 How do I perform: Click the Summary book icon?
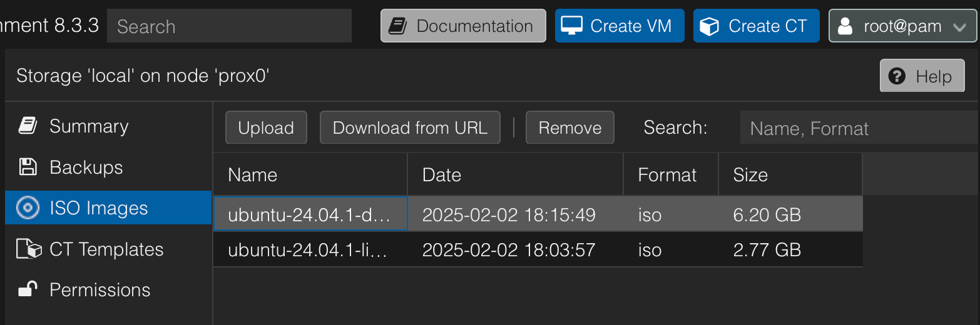28,126
